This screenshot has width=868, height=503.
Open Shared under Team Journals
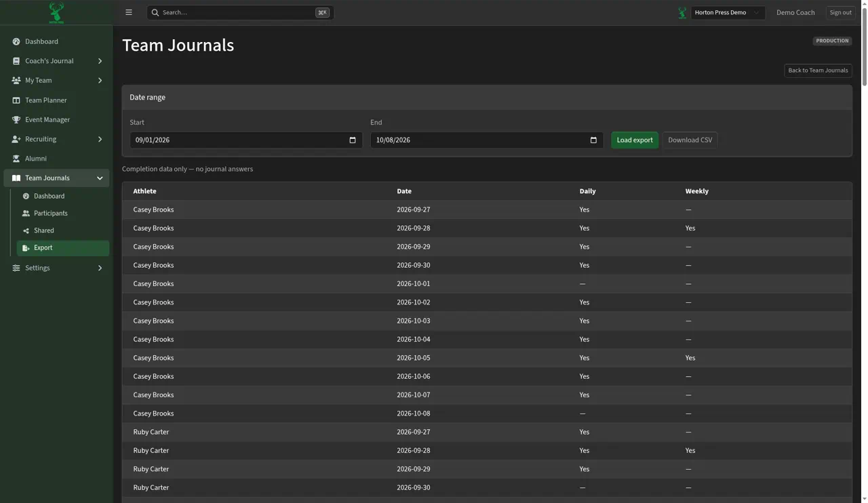pyautogui.click(x=62, y=230)
